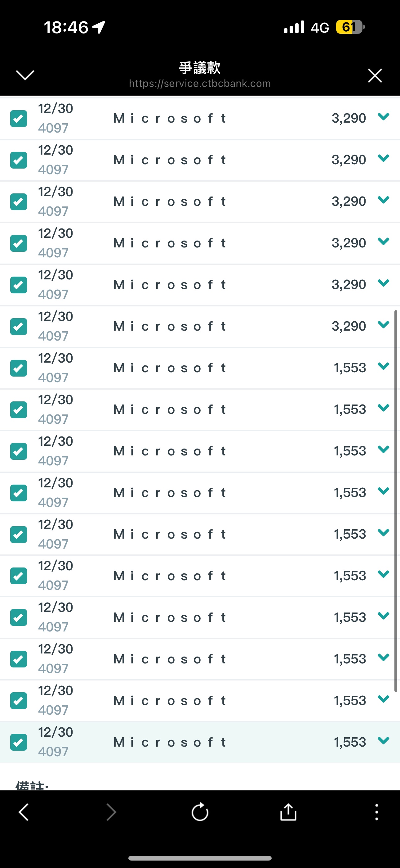Collapse the browser with top-left down chevron
The height and width of the screenshot is (868, 400).
pos(25,75)
